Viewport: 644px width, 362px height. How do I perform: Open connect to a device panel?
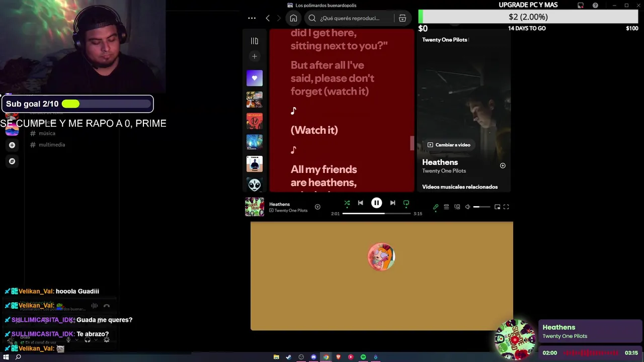[x=457, y=207]
